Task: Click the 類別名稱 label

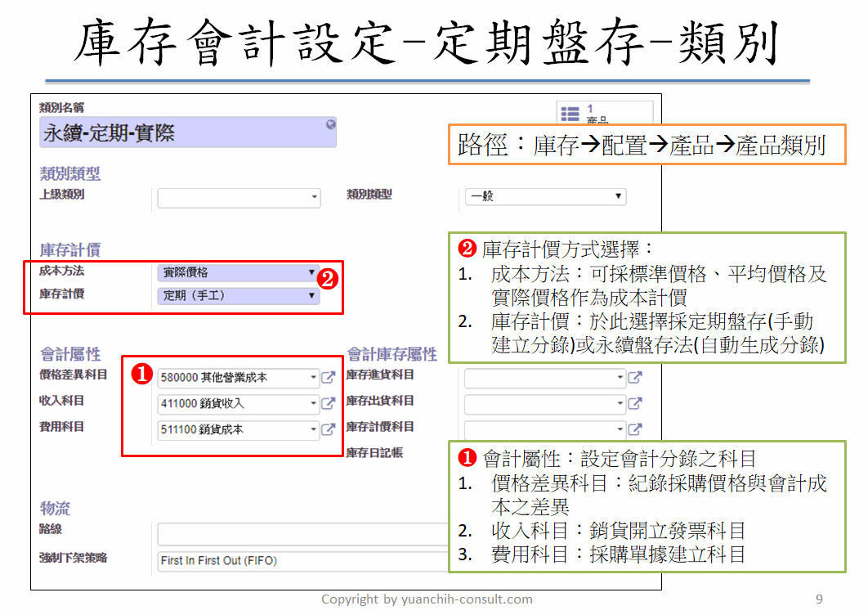Action: pyautogui.click(x=61, y=107)
